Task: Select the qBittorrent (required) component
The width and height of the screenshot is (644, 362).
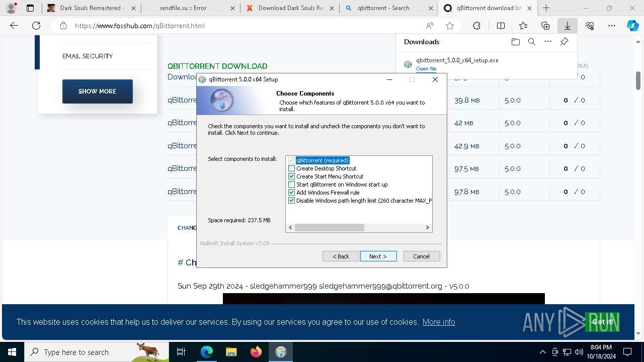Action: (323, 160)
